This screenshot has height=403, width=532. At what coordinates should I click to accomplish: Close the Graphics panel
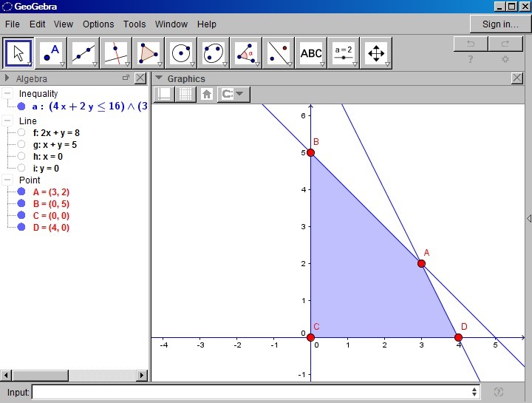(516, 78)
